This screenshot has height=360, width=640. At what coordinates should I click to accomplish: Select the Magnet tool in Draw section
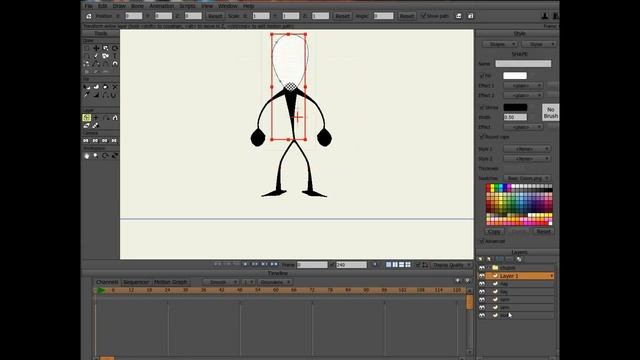point(115,64)
